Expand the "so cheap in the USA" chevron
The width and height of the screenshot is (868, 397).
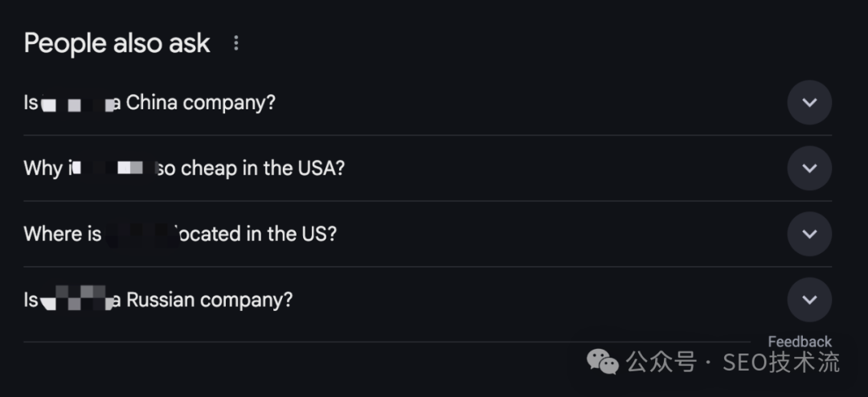tap(809, 169)
